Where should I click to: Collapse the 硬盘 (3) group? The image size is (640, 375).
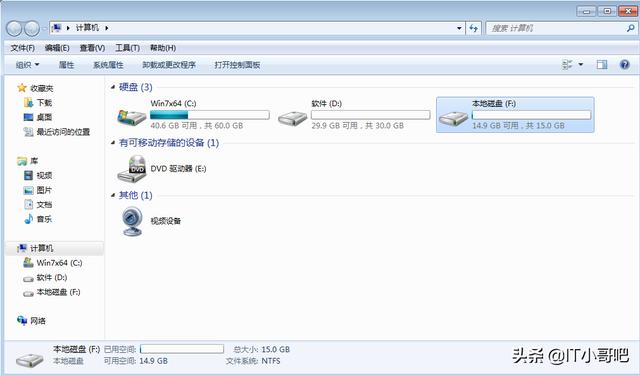pyautogui.click(x=113, y=87)
